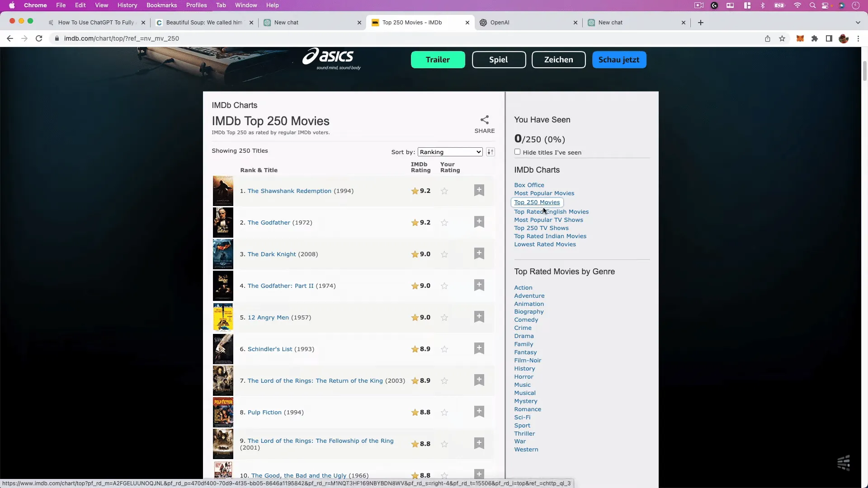
Task: Rate The Godfather (1972) with star icon
Action: pos(444,223)
